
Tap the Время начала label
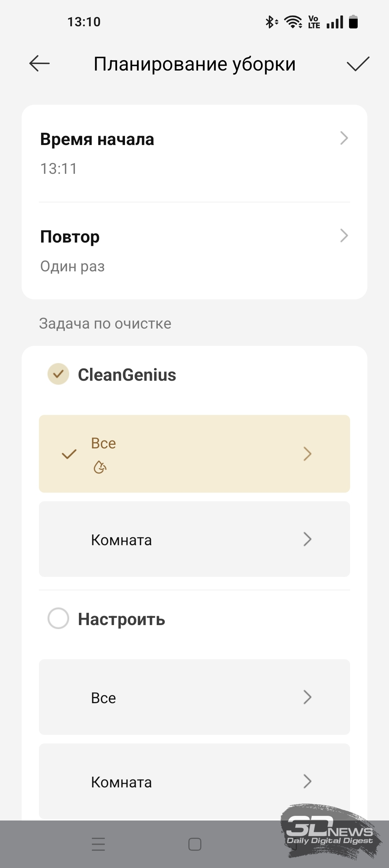tap(97, 139)
